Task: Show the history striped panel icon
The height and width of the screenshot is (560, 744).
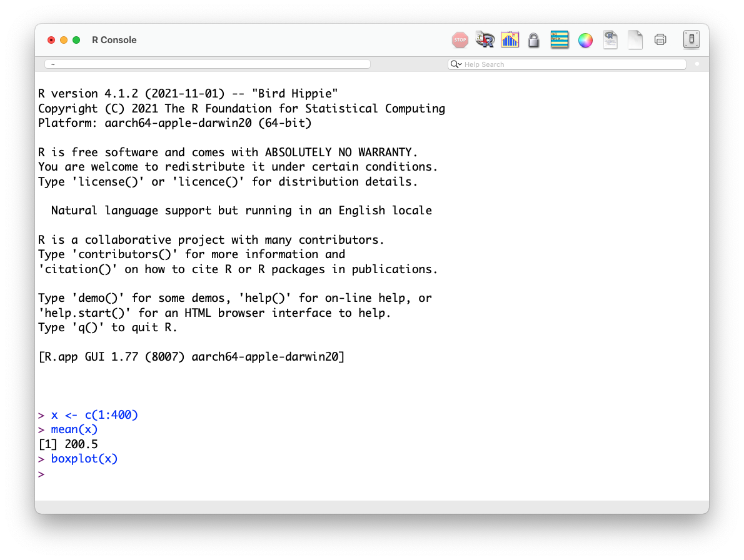Action: 560,40
